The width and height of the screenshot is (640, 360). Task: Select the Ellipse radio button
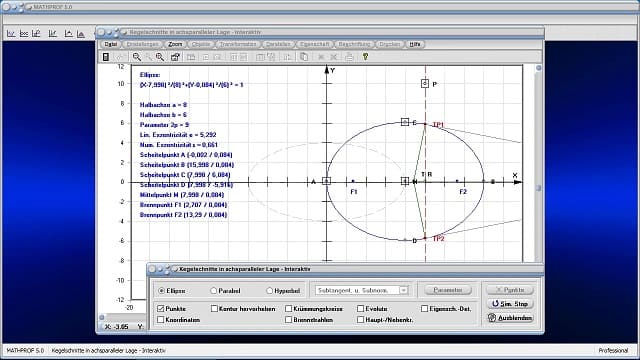162,291
